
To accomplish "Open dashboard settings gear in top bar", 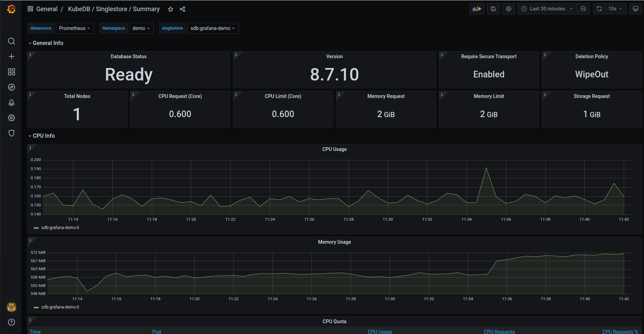I will pos(509,9).
